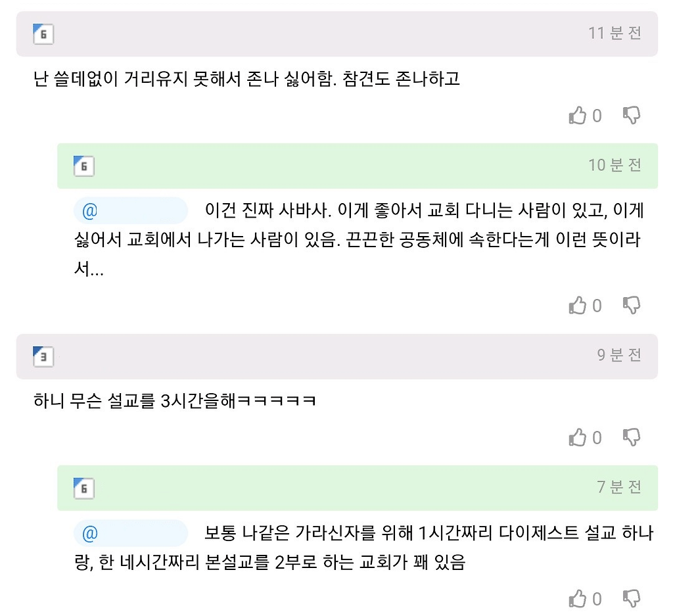Like the reply posted 10 minutes ago
Viewport: 673px width, 616px height.
coord(577,306)
